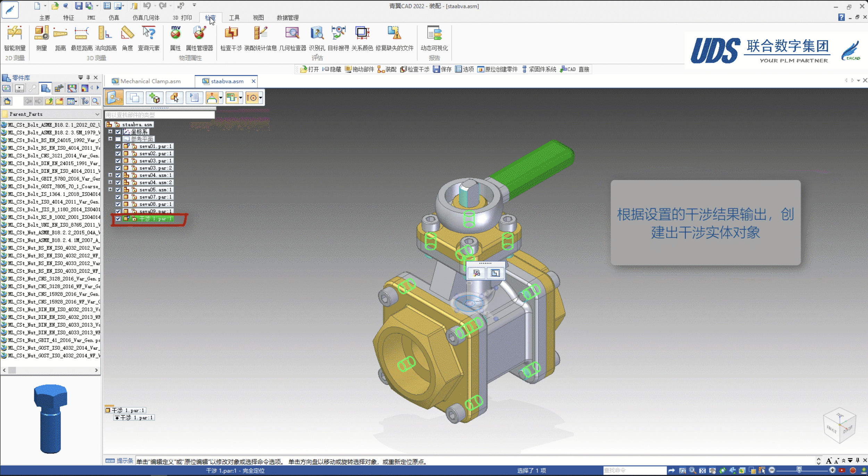
Task: Click the parts library horizontal scrollbar
Action: [50, 370]
